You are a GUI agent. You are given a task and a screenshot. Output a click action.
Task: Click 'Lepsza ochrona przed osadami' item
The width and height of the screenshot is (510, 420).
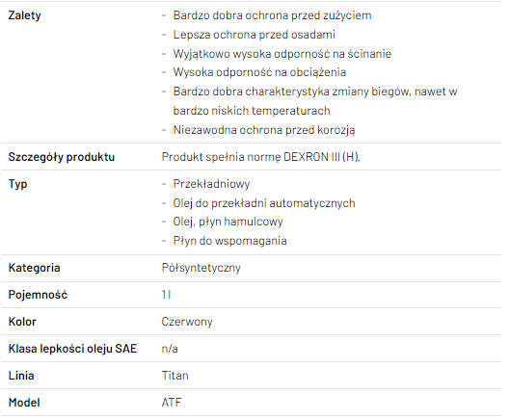coord(254,35)
